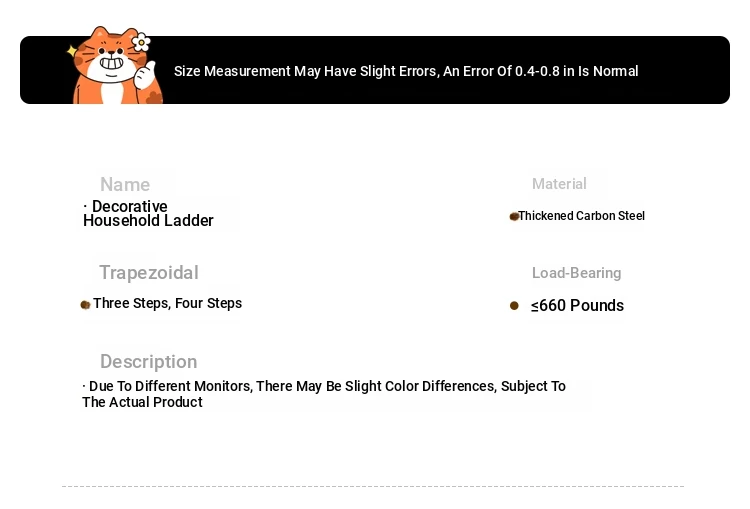750x509 pixels.
Task: Click the Description heading
Action: (148, 362)
